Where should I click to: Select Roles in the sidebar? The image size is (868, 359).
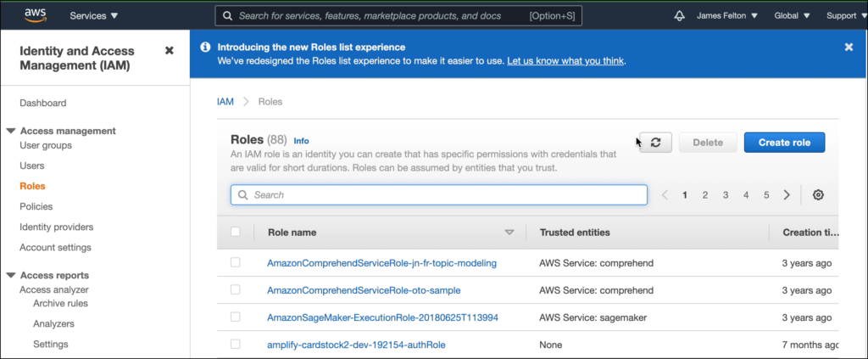[x=32, y=186]
